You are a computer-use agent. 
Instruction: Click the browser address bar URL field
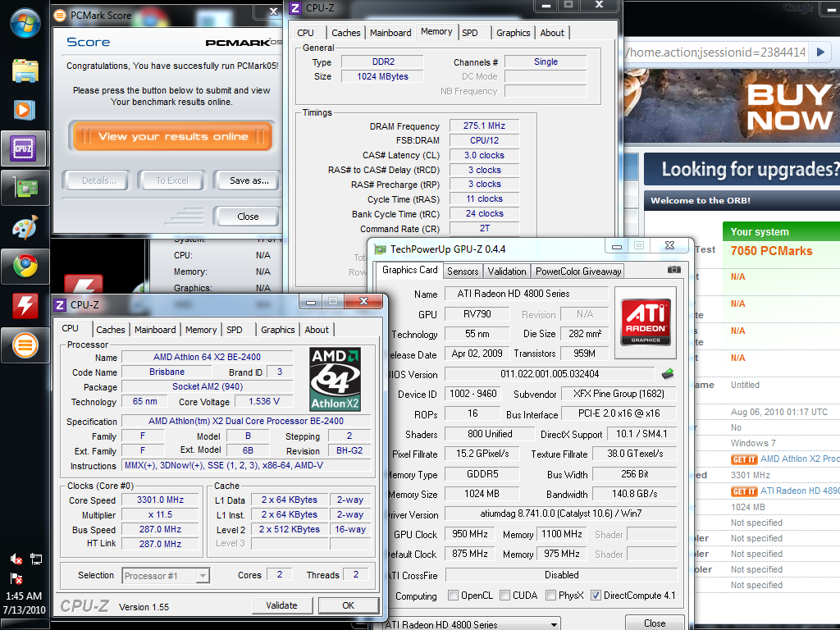coord(716,52)
